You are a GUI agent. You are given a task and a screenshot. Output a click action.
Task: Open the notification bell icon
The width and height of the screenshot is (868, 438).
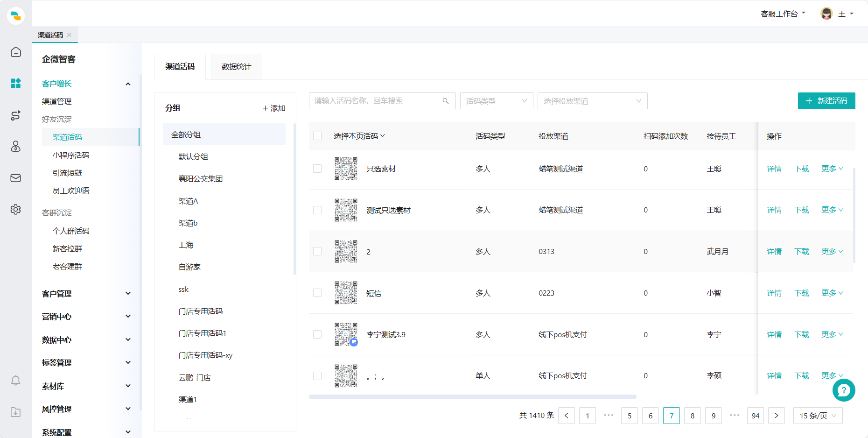tap(16, 381)
